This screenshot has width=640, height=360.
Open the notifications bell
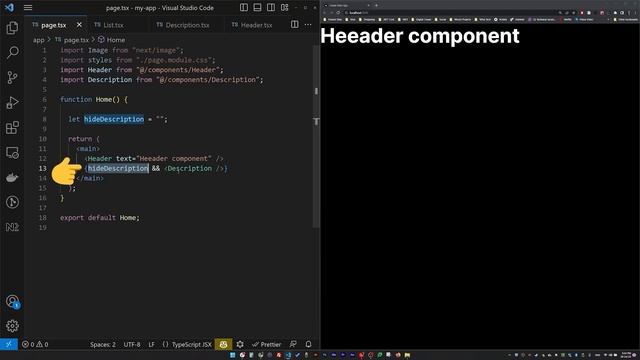[x=309, y=344]
